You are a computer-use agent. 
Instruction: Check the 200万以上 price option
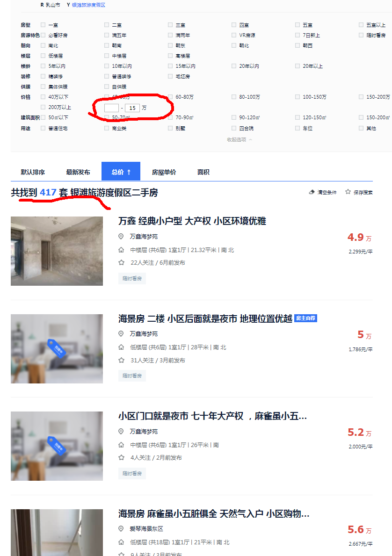43,107
